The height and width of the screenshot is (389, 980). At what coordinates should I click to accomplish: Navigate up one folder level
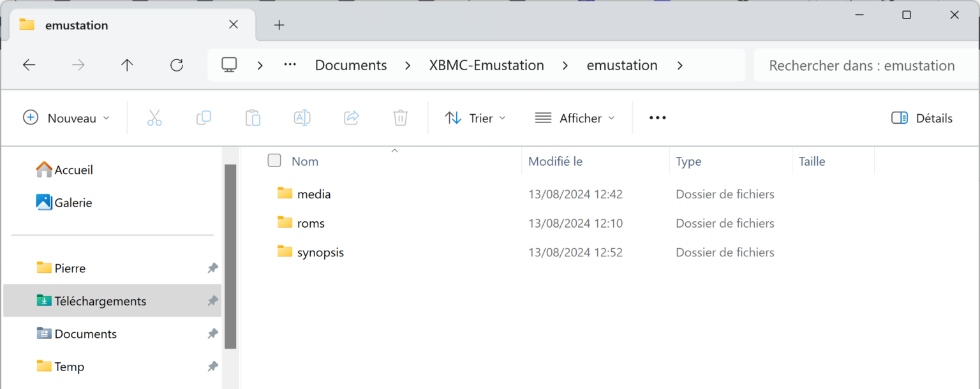pyautogui.click(x=127, y=64)
